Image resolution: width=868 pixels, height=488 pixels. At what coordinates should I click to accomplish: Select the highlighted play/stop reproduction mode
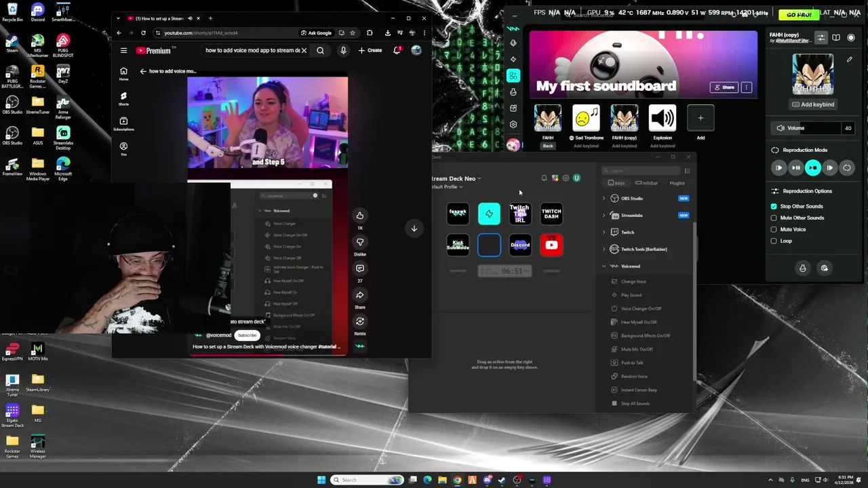(x=812, y=167)
